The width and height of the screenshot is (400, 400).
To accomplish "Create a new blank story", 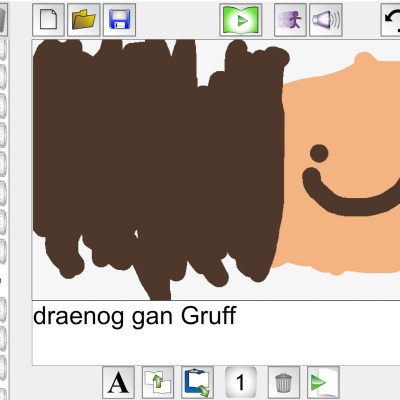I will 48,20.
